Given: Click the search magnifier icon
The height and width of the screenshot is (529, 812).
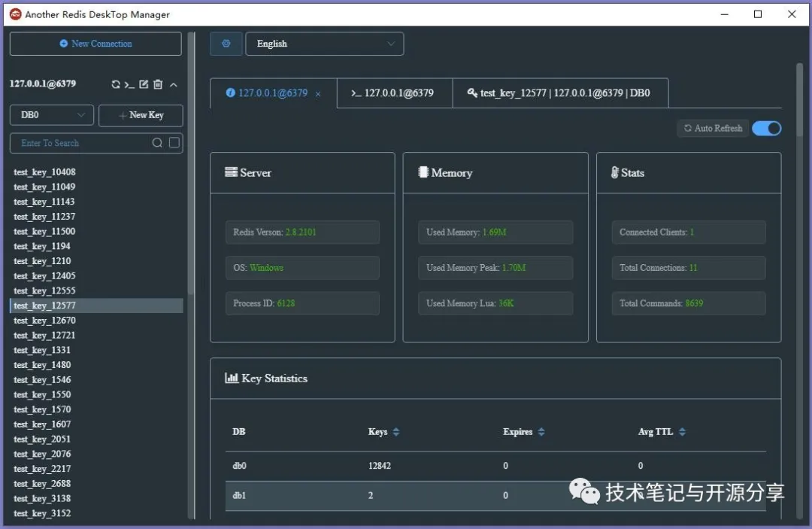Looking at the screenshot, I should (157, 142).
